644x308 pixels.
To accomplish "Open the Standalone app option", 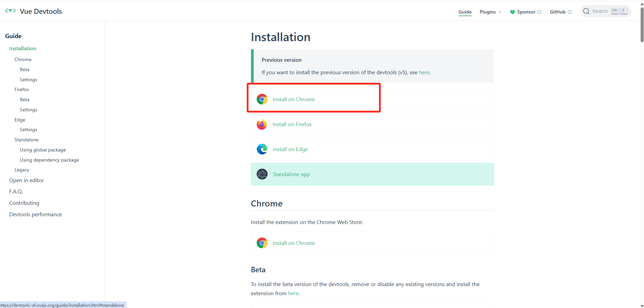I will pyautogui.click(x=291, y=174).
